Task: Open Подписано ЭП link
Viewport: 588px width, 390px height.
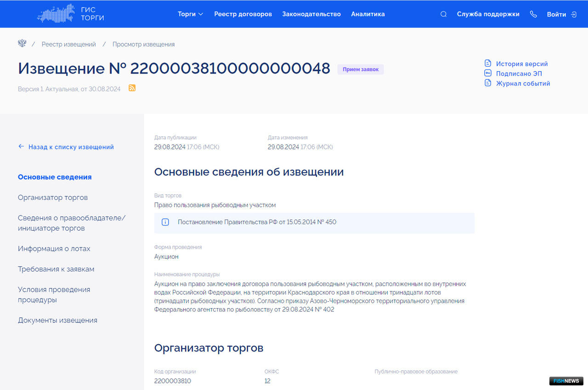Action: click(x=519, y=73)
